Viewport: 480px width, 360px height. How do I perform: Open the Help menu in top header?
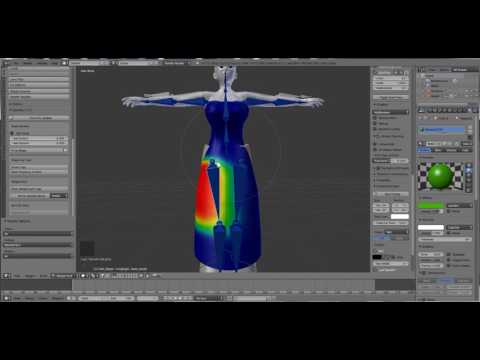click(x=54, y=63)
